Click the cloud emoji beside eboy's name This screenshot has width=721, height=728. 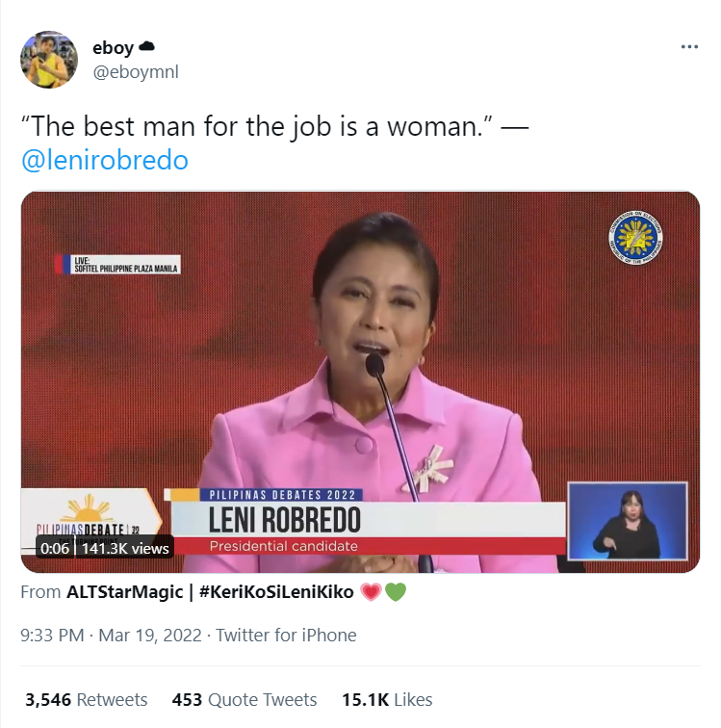(x=146, y=46)
